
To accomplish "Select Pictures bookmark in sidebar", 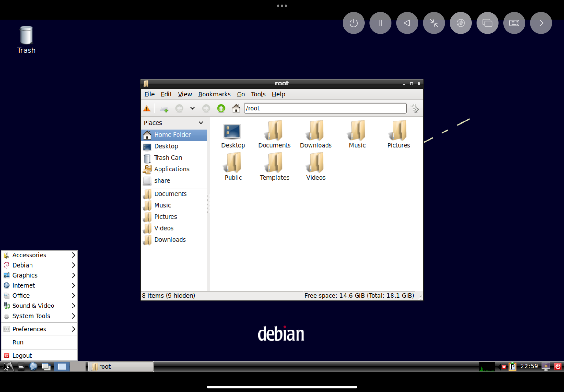I will coord(174,217).
